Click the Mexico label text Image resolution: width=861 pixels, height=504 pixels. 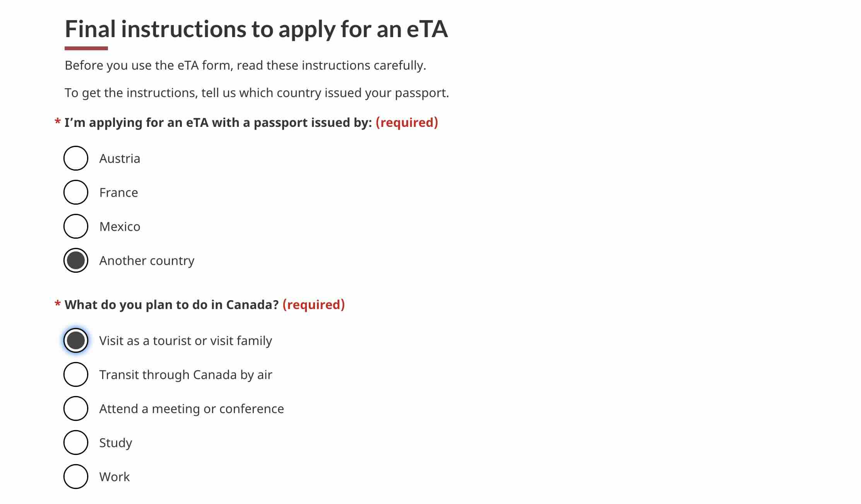120,226
